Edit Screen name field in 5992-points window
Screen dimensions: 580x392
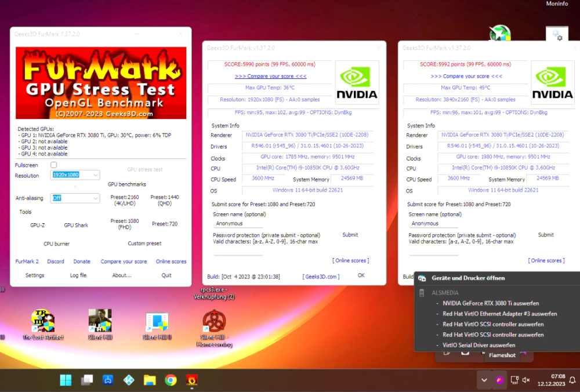pyautogui.click(x=434, y=223)
